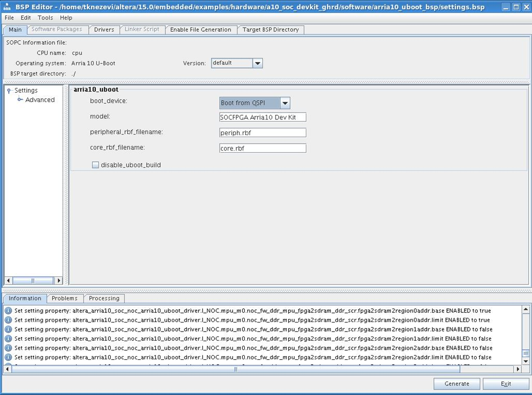The image size is (532, 395).
Task: Select the Linker Script tab
Action: coord(142,29)
